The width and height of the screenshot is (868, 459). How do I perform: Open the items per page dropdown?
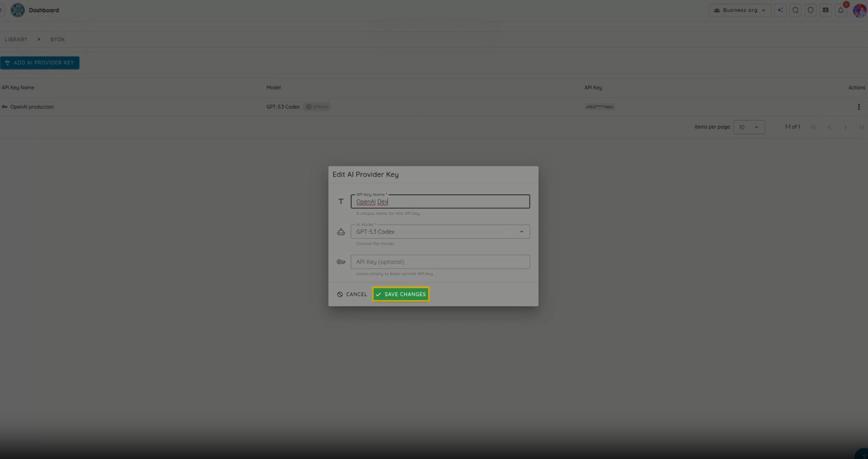748,127
